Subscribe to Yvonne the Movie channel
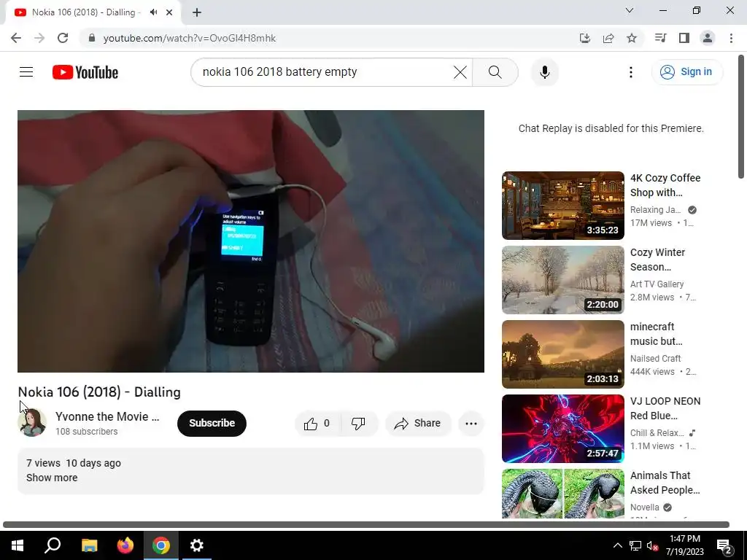747x560 pixels. tap(212, 424)
